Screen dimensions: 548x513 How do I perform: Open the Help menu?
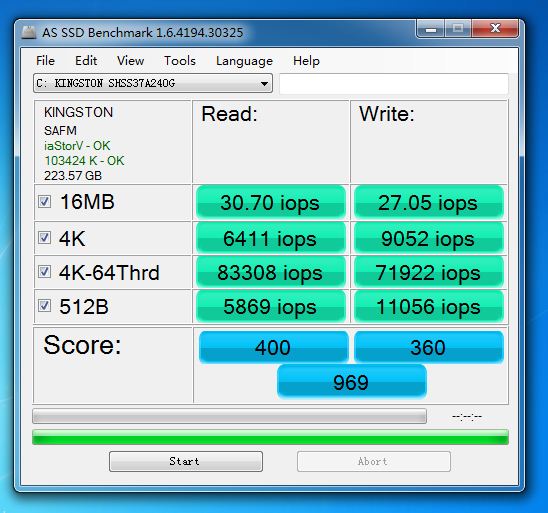pos(306,61)
